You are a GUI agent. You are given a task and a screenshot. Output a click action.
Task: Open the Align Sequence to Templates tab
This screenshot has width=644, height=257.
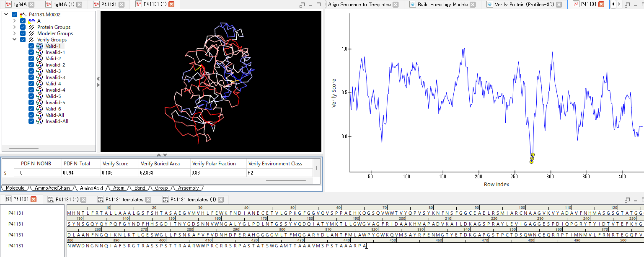pyautogui.click(x=359, y=5)
